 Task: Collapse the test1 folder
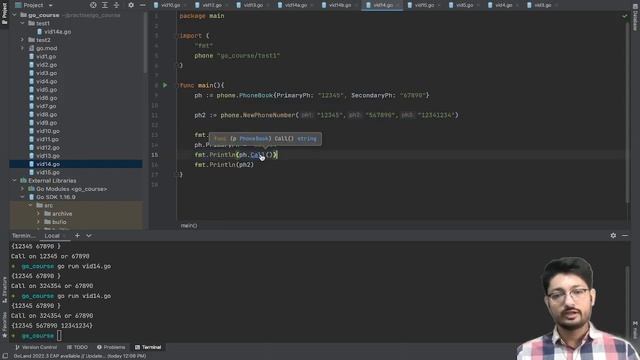click(22, 23)
